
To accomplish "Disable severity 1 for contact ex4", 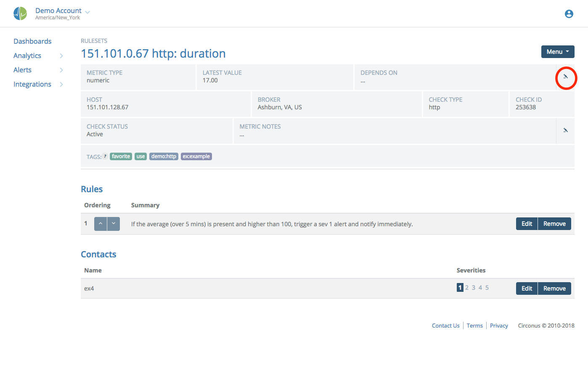I will point(460,287).
